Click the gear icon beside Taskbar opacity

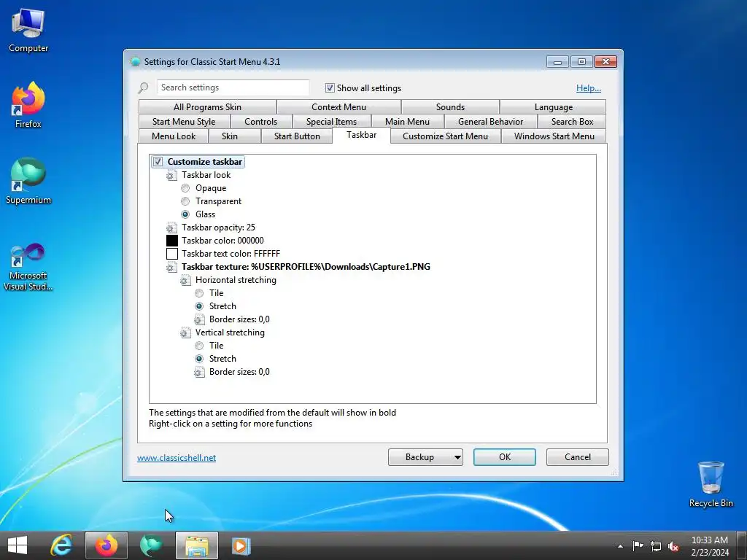tap(171, 227)
